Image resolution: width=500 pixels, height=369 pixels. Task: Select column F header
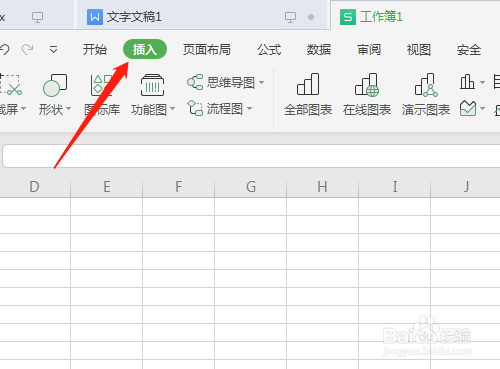[179, 187]
